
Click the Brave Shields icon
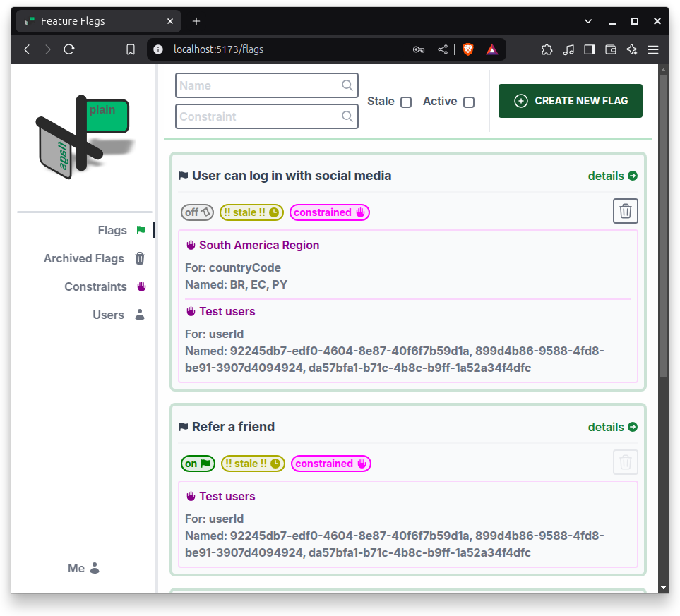[x=467, y=49]
